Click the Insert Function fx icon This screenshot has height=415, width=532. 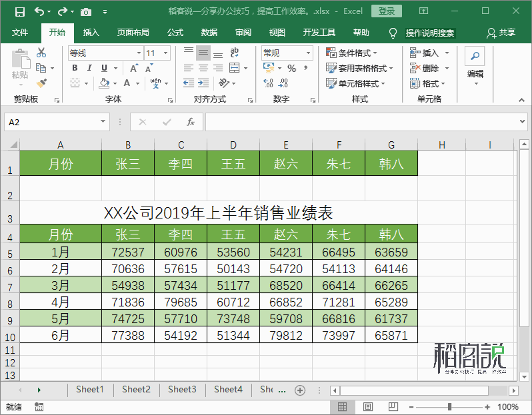(191, 122)
